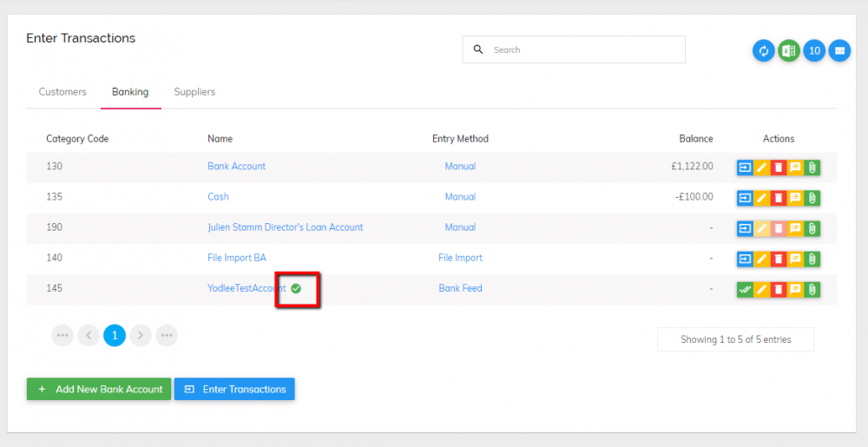Viewport: 868px width, 447px height.
Task: Enter transactions icon for Bank Account row
Action: pos(745,168)
